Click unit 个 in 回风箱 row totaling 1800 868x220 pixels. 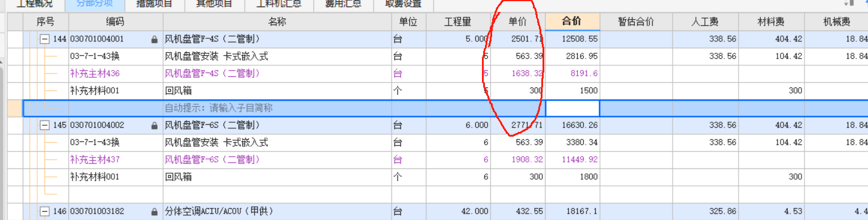click(397, 177)
